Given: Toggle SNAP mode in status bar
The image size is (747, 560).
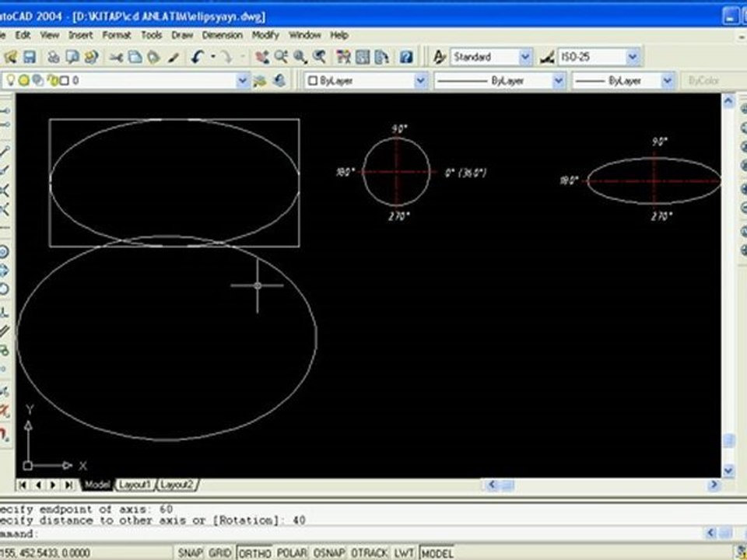Looking at the screenshot, I should click(190, 553).
